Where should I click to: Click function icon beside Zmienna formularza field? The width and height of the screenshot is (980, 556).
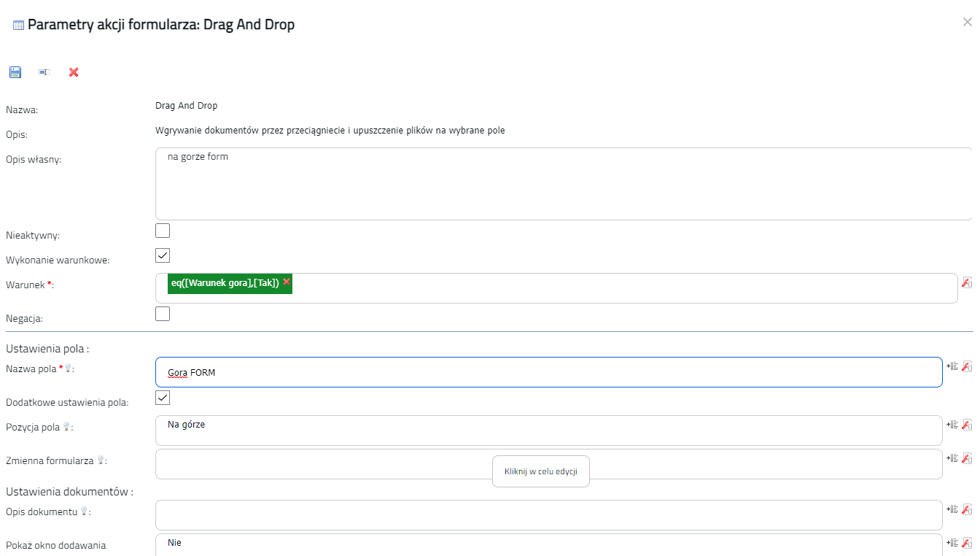click(x=968, y=458)
